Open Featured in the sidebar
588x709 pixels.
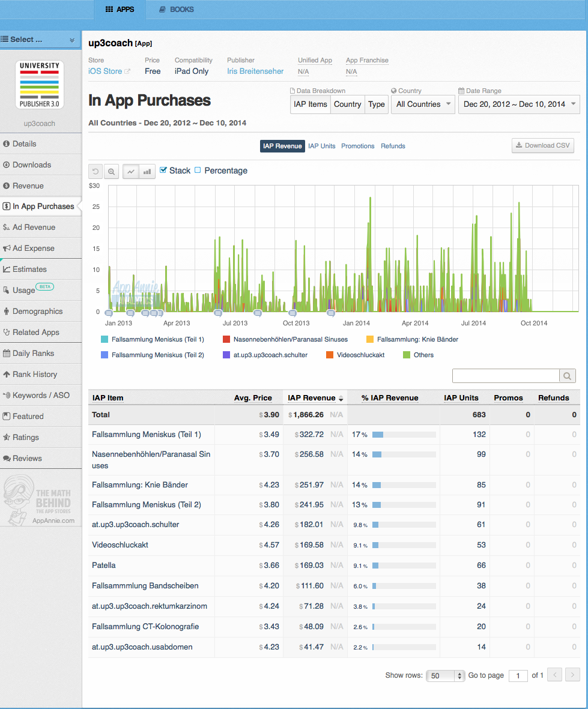click(x=41, y=417)
